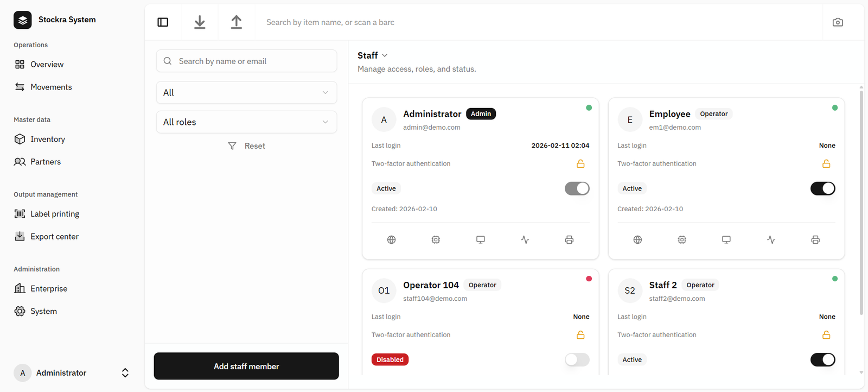Click the globe icon on Administrator card
The image size is (868, 392).
(x=391, y=239)
